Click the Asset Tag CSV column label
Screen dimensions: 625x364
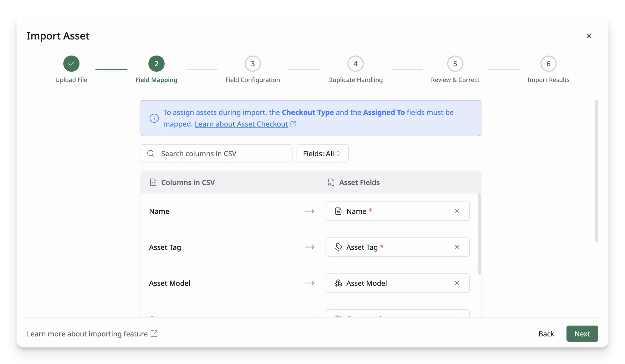(x=165, y=247)
